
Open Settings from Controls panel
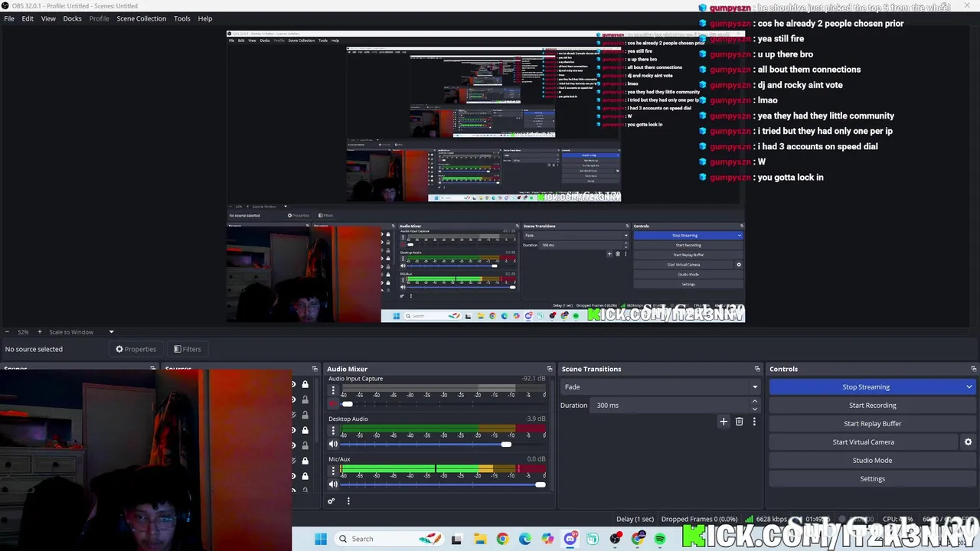872,479
